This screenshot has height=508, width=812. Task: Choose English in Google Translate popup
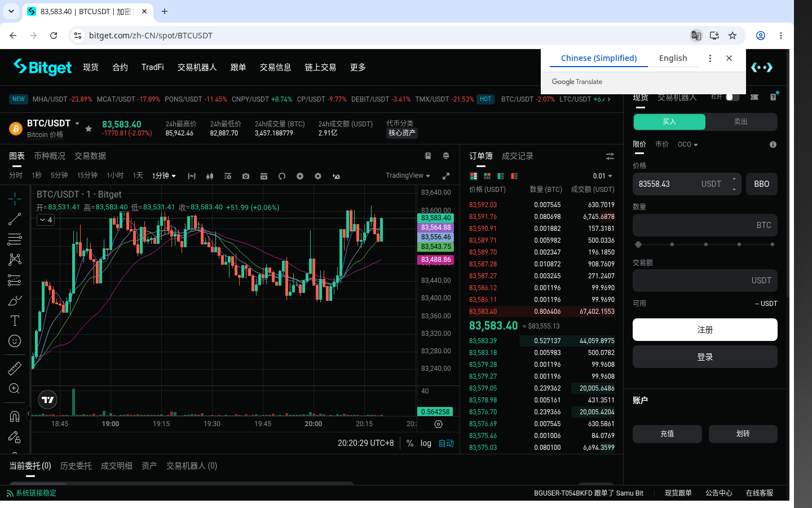(x=673, y=58)
